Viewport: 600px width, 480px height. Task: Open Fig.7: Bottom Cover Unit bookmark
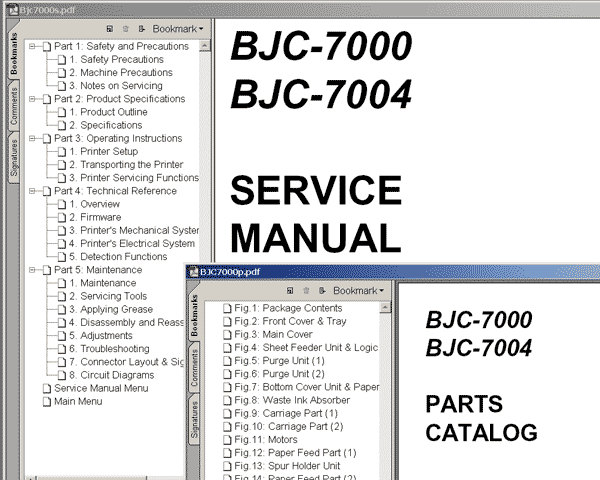tap(307, 387)
